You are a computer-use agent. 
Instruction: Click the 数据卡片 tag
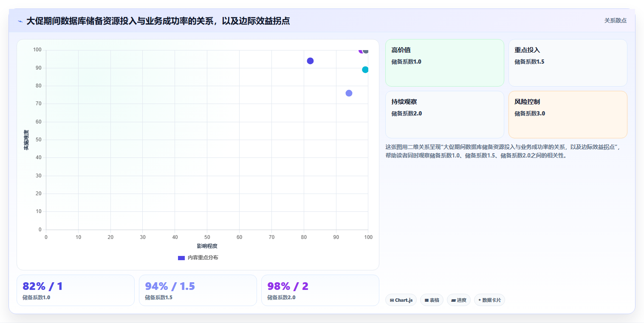(x=489, y=300)
